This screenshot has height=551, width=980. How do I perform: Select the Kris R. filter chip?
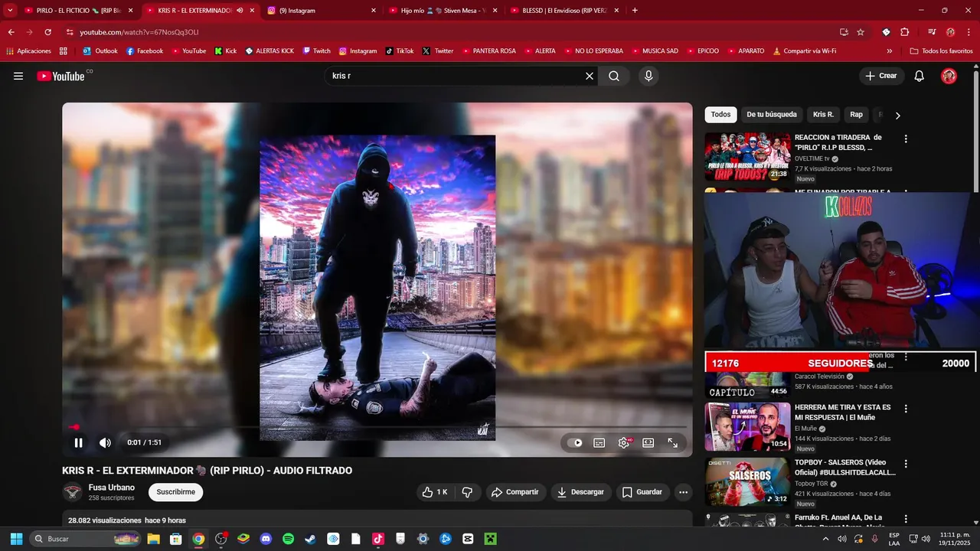(x=823, y=114)
